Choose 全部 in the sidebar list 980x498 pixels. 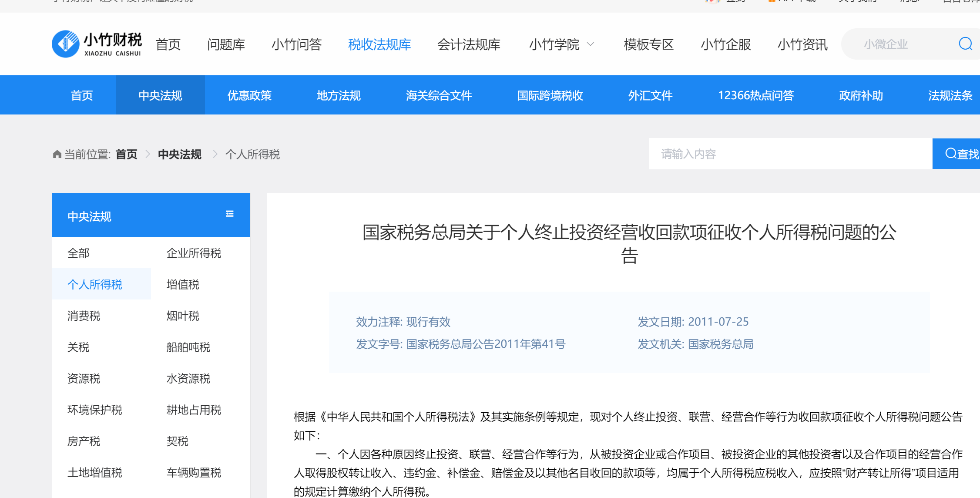[78, 253]
